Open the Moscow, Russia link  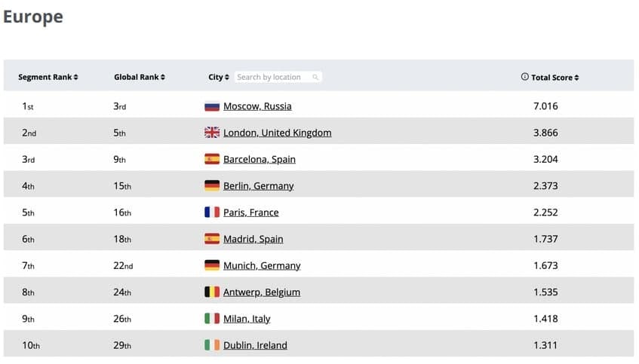coord(257,106)
